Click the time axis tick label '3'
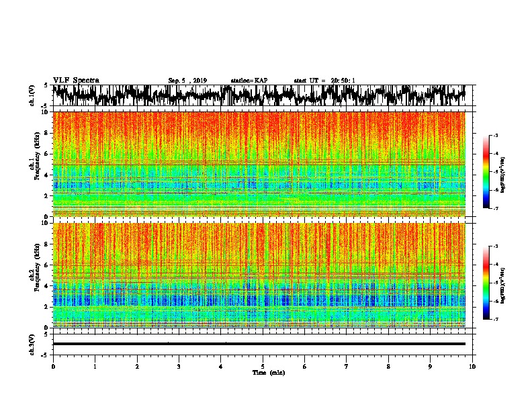The image size is (532, 411). click(x=179, y=367)
